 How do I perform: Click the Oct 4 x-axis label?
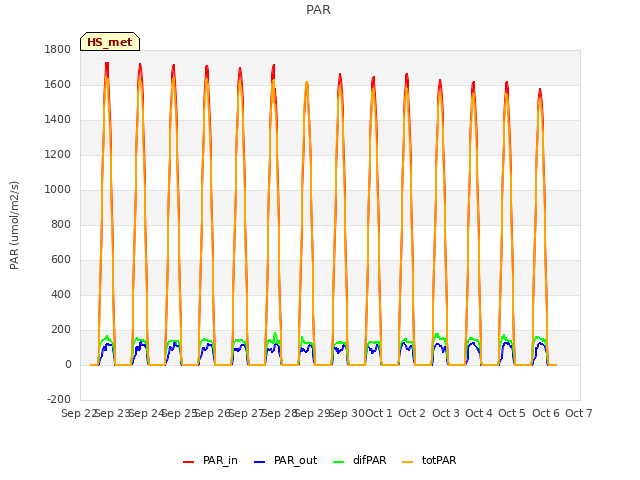pyautogui.click(x=479, y=413)
